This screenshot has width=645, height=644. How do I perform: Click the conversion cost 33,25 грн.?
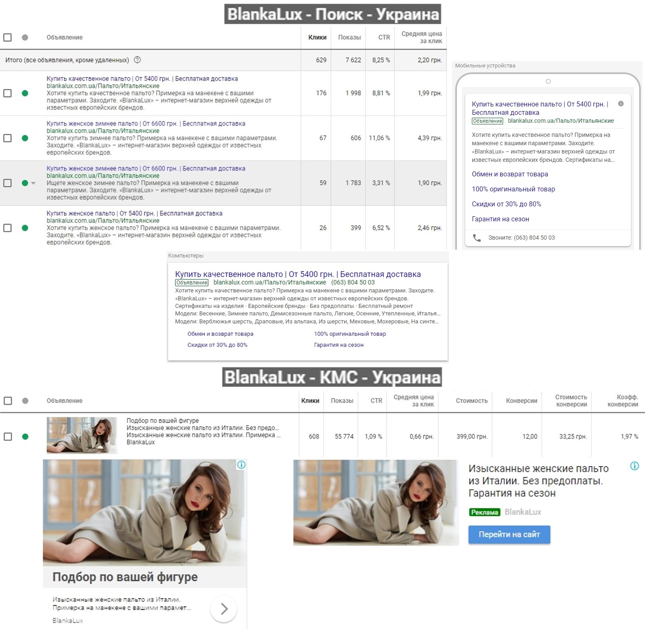[x=573, y=437]
